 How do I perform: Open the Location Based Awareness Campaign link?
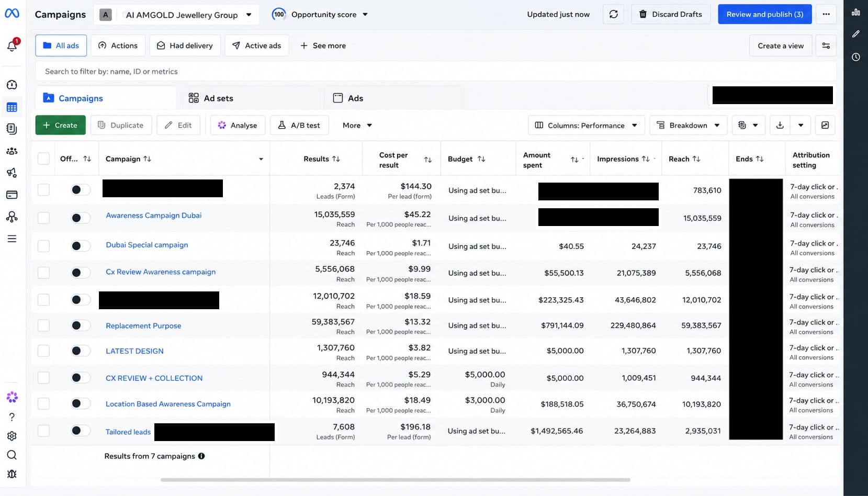point(168,404)
